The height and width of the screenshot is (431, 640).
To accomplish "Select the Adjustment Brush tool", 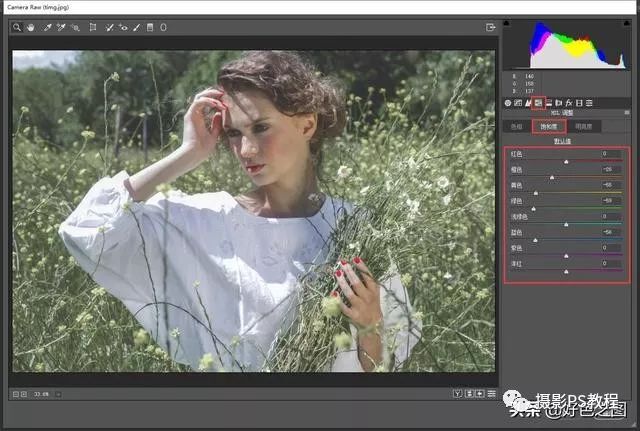I will [137, 27].
